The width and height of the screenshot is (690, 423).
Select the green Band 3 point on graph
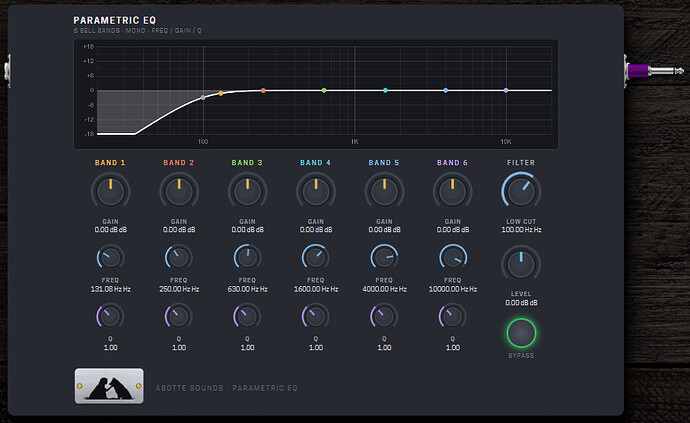tap(324, 90)
